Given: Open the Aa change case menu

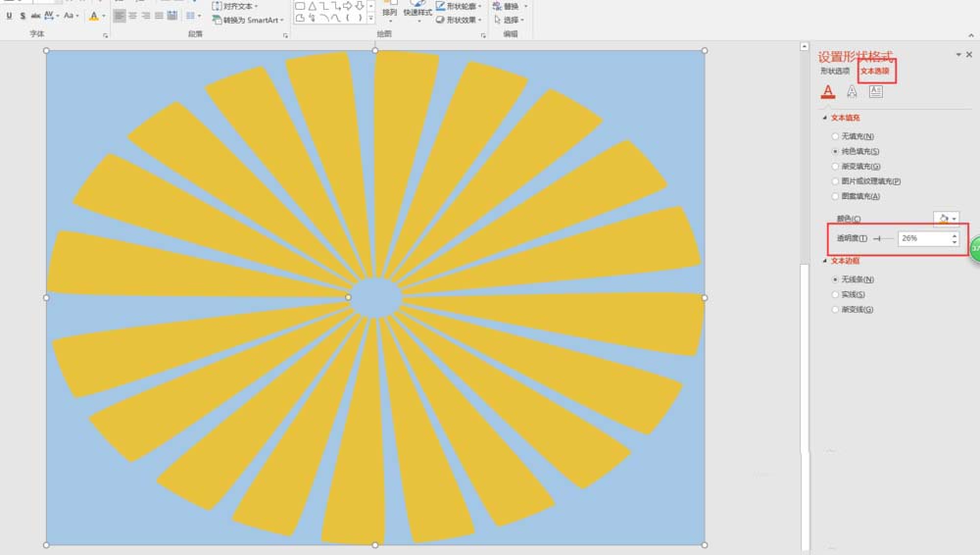Looking at the screenshot, I should tap(71, 16).
